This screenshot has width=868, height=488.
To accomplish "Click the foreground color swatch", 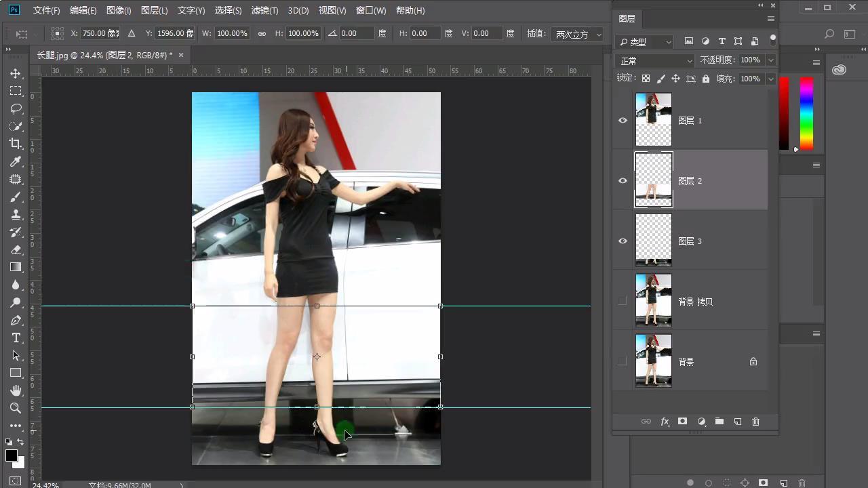I will coord(12,455).
